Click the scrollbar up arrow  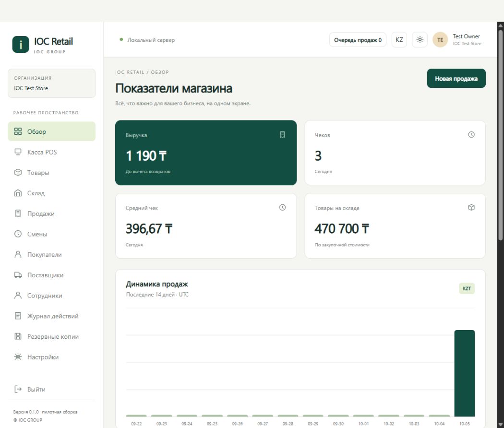click(501, 25)
